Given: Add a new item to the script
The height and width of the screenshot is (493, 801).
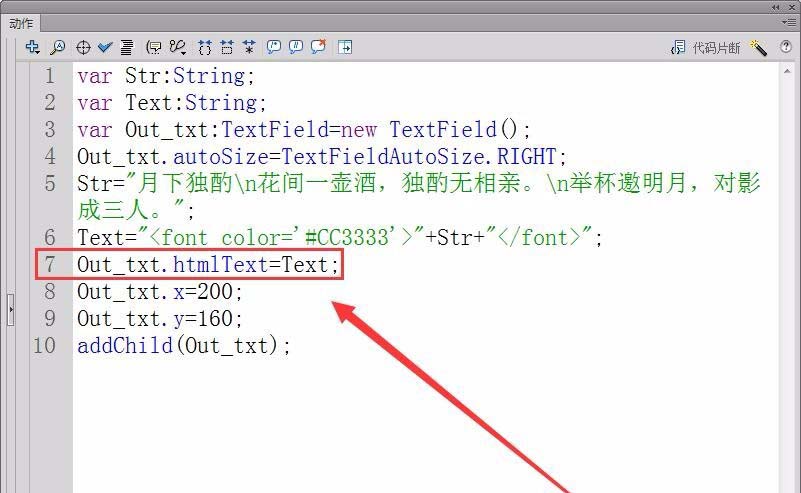Looking at the screenshot, I should (x=33, y=48).
